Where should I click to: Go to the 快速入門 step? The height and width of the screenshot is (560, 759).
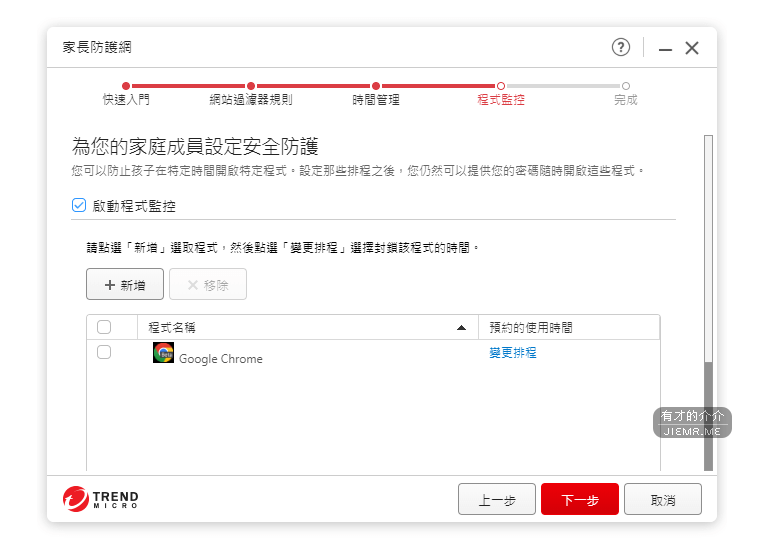pyautogui.click(x=126, y=87)
